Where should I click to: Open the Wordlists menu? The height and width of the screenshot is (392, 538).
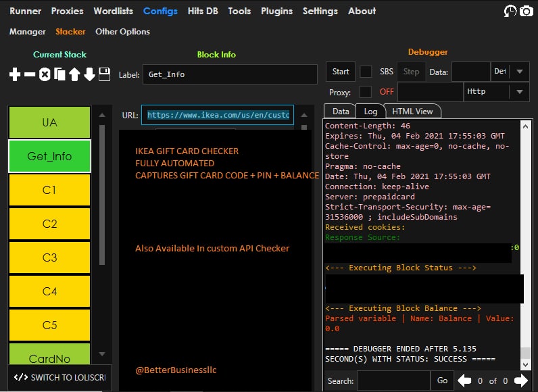click(114, 11)
